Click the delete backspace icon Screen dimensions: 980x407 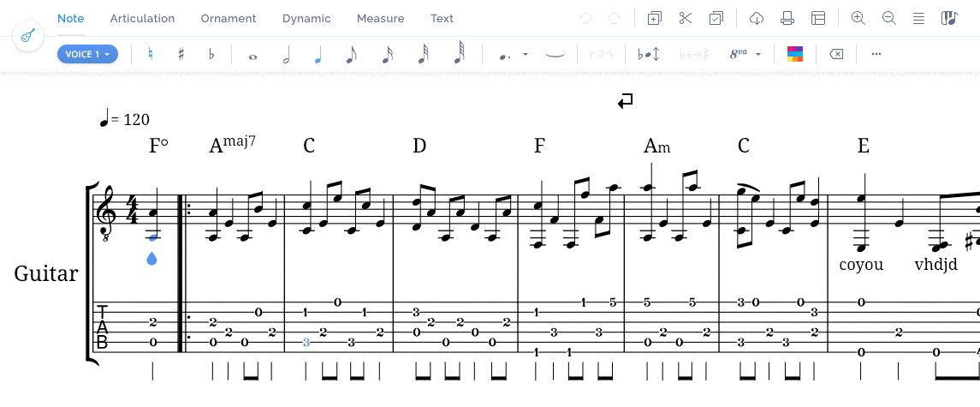click(836, 54)
